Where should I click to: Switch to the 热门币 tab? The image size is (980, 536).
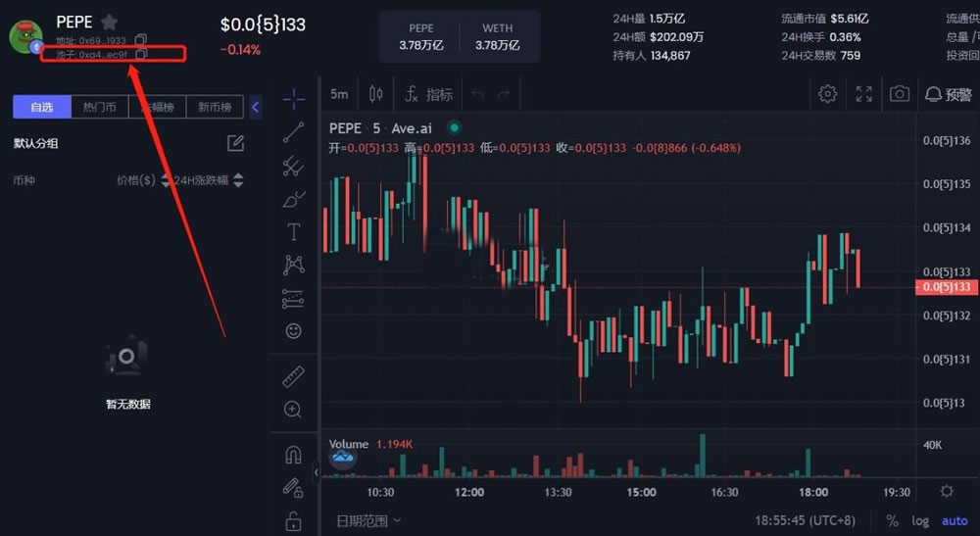tap(100, 107)
